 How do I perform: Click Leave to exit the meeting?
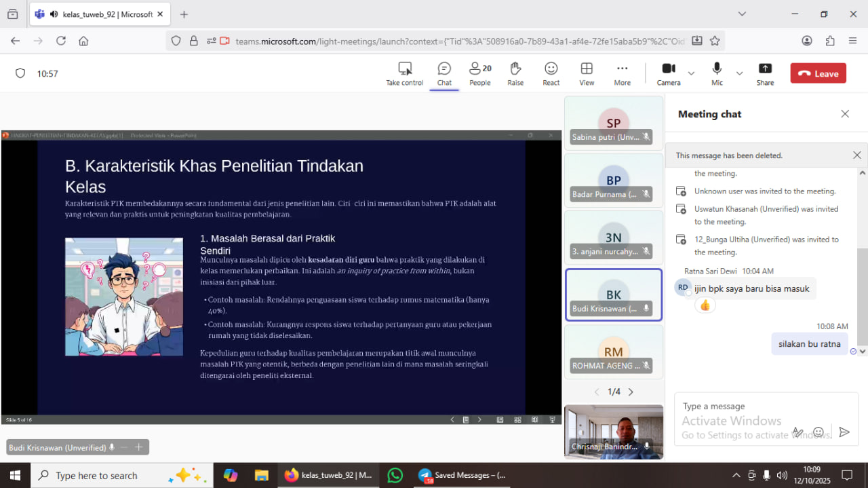pos(818,73)
